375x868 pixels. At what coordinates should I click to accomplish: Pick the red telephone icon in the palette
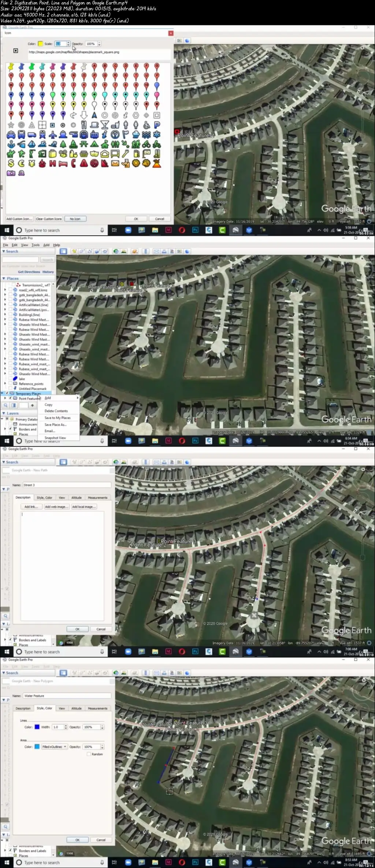73,163
